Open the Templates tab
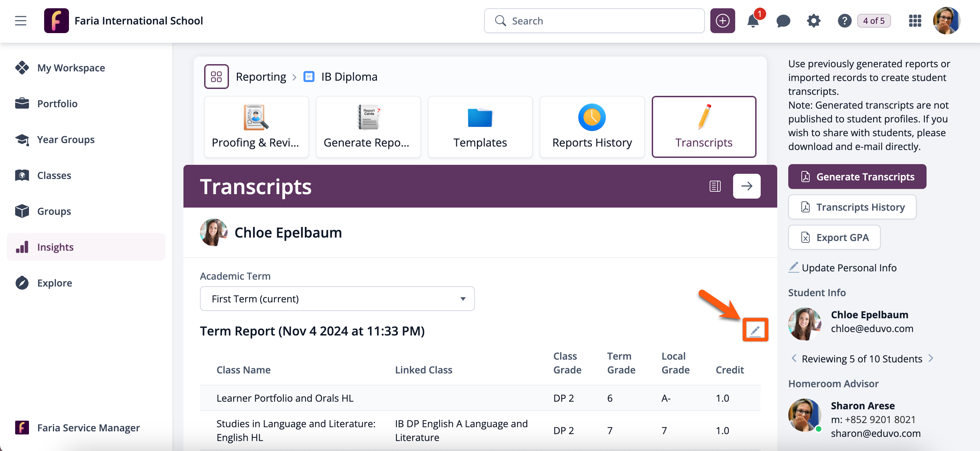 click(480, 127)
